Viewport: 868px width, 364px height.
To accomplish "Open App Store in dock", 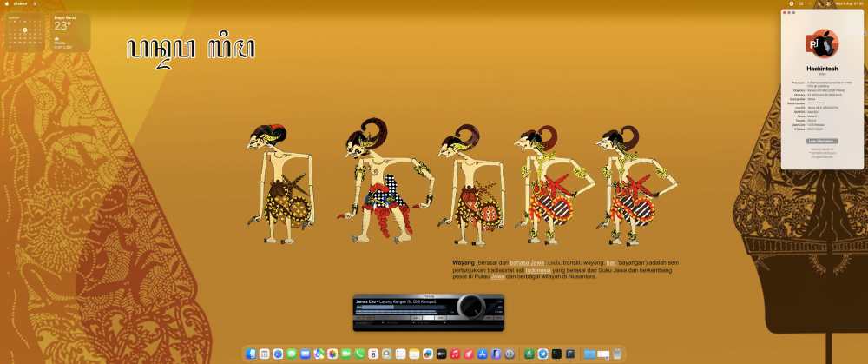I will tap(482, 354).
